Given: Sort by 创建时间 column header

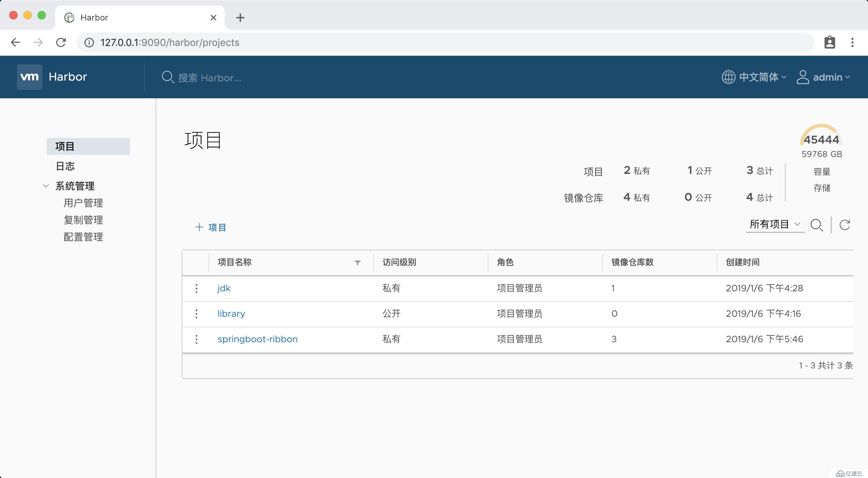Looking at the screenshot, I should (x=743, y=262).
